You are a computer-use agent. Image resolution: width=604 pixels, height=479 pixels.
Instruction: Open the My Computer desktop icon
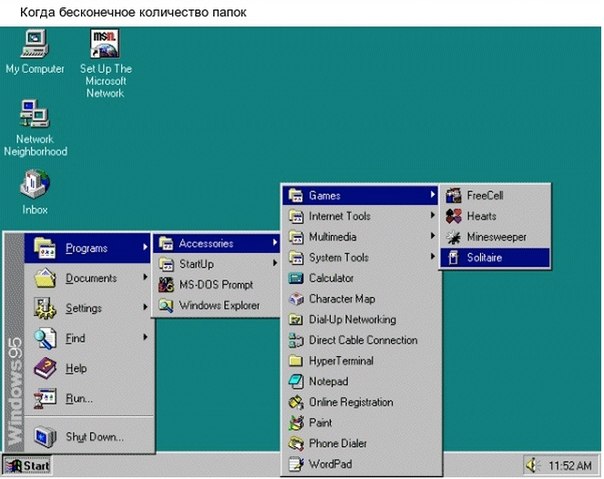click(35, 44)
